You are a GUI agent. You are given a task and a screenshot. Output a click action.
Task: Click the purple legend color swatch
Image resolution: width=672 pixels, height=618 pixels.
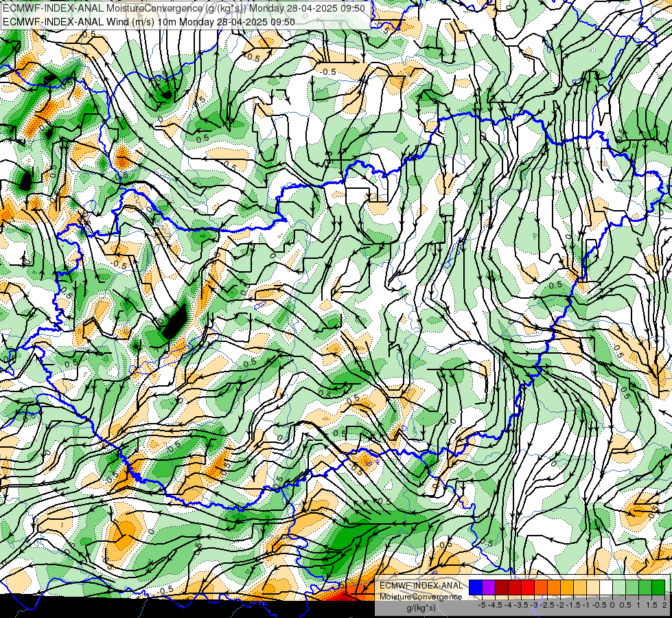tap(489, 588)
